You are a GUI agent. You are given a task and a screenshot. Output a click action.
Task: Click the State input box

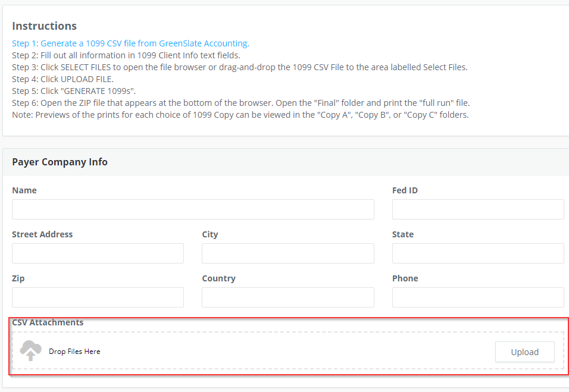coord(478,253)
